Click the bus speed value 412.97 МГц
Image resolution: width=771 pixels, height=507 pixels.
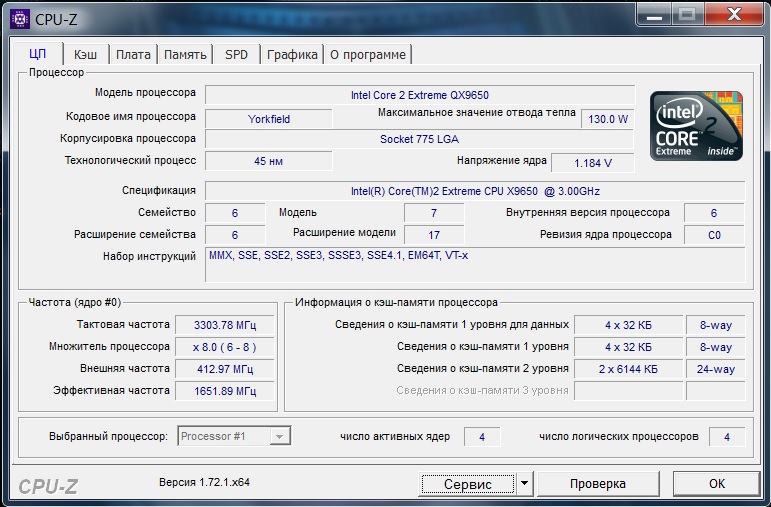(x=225, y=369)
